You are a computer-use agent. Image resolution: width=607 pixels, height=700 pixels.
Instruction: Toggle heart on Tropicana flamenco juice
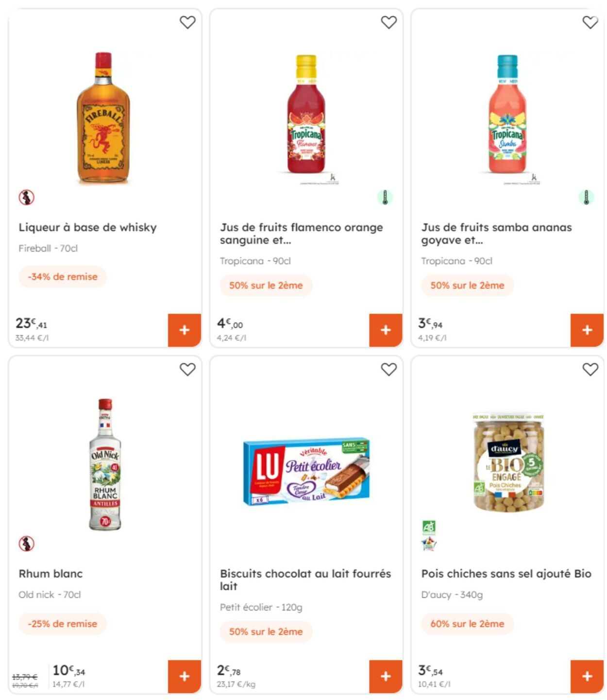point(388,22)
